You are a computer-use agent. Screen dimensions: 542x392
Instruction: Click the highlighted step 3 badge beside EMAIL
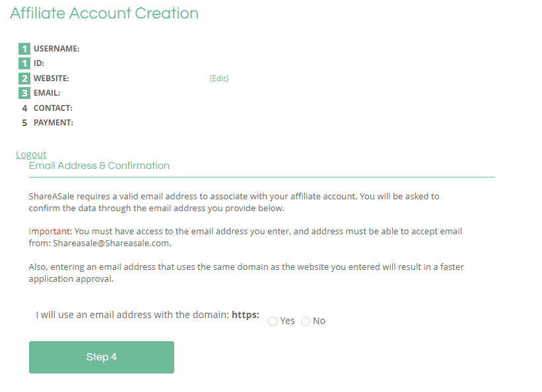(x=24, y=92)
